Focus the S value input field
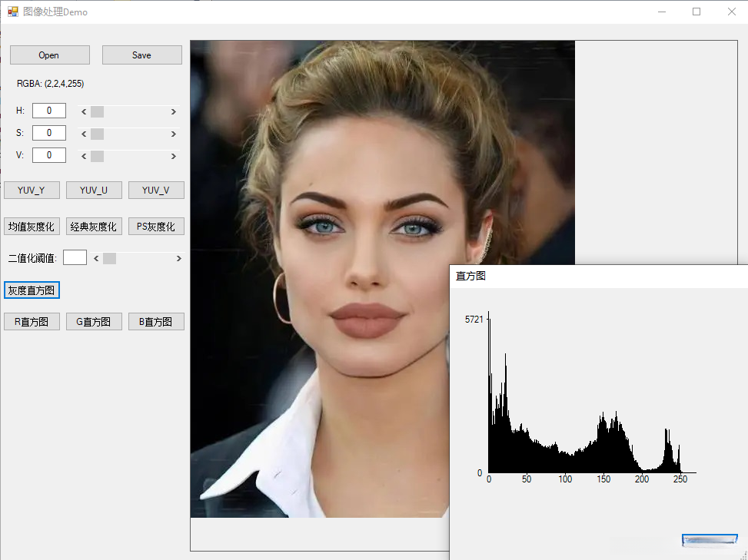748x560 pixels. (x=49, y=133)
